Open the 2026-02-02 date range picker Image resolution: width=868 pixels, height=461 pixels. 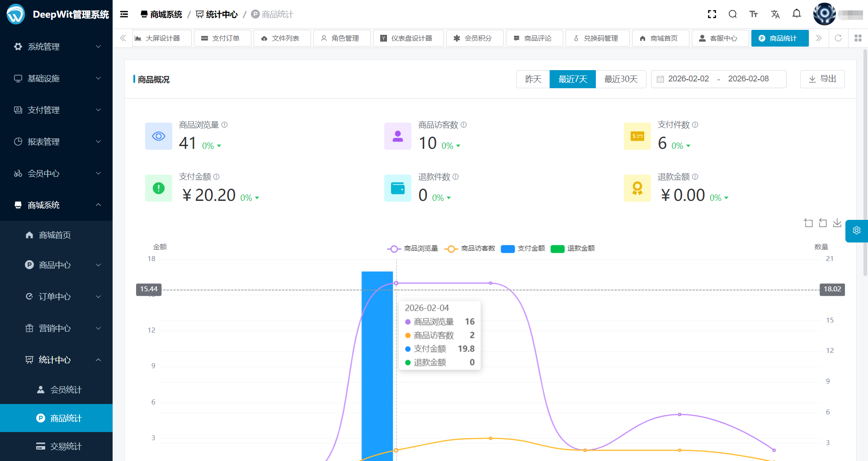[x=688, y=79]
